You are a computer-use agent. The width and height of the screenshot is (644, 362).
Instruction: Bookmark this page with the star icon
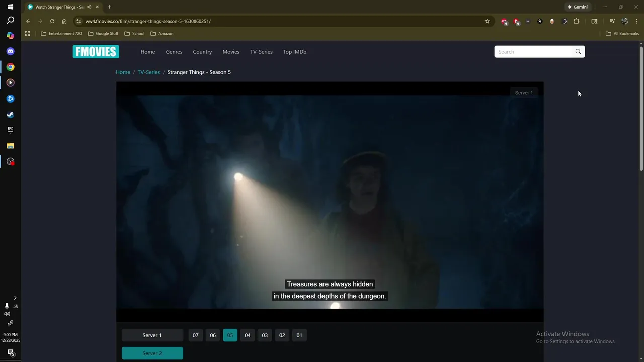click(x=487, y=21)
